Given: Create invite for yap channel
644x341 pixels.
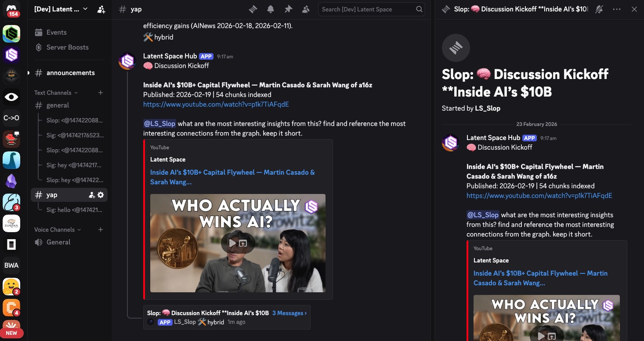Looking at the screenshot, I should click(x=92, y=195).
